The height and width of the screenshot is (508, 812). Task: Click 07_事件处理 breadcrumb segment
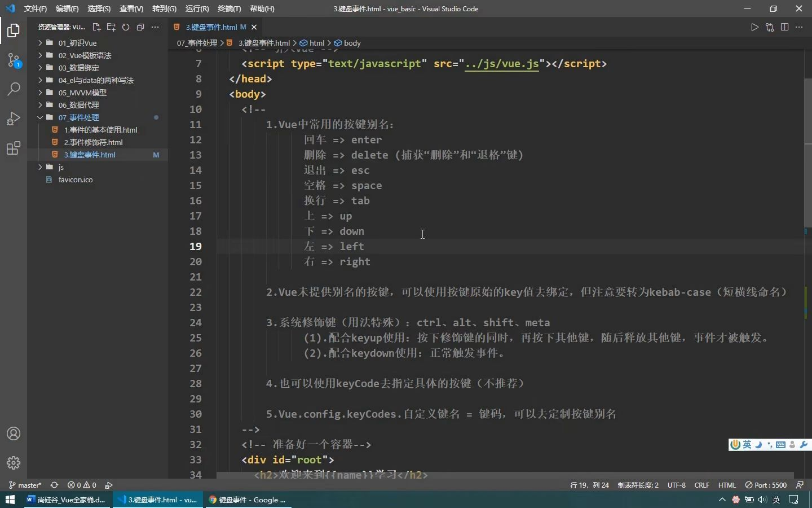(197, 43)
